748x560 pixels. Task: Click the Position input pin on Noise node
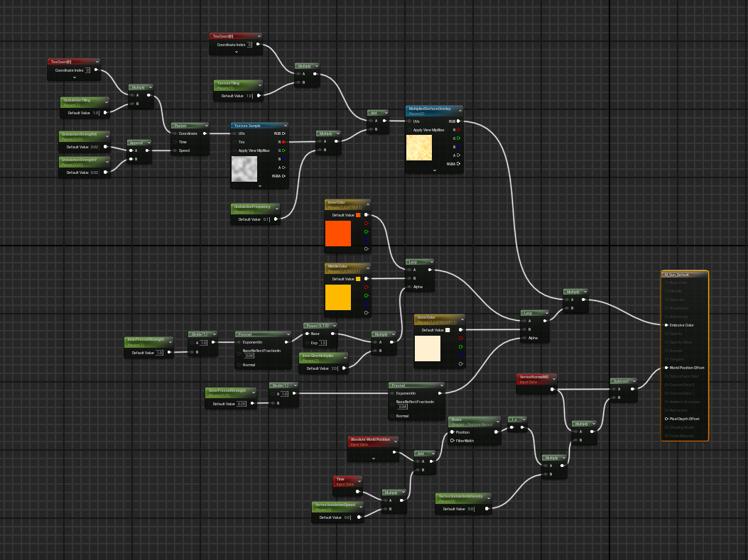coord(452,432)
